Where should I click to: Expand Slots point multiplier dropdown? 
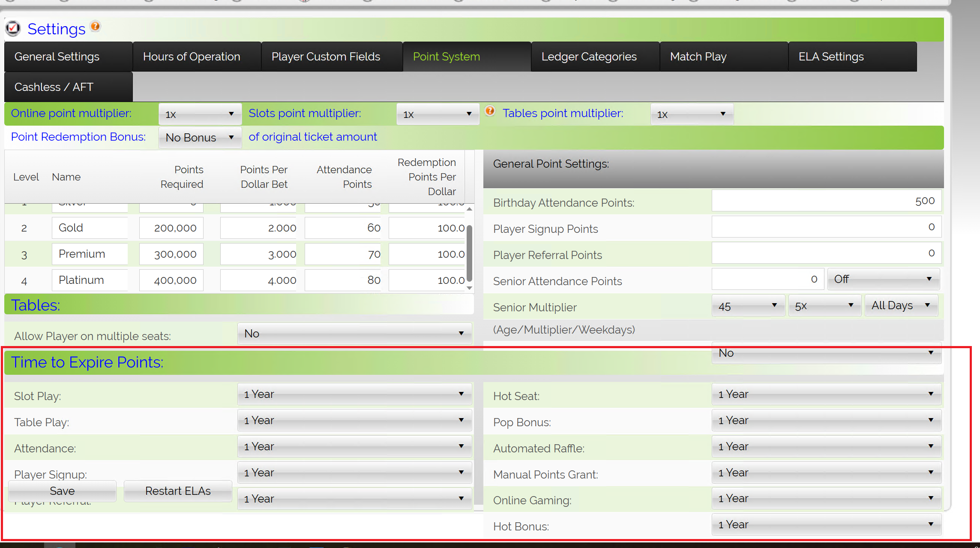point(438,114)
